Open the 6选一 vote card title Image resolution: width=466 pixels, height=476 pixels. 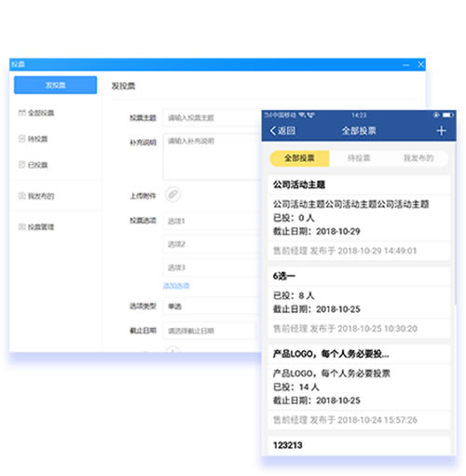pos(284,276)
